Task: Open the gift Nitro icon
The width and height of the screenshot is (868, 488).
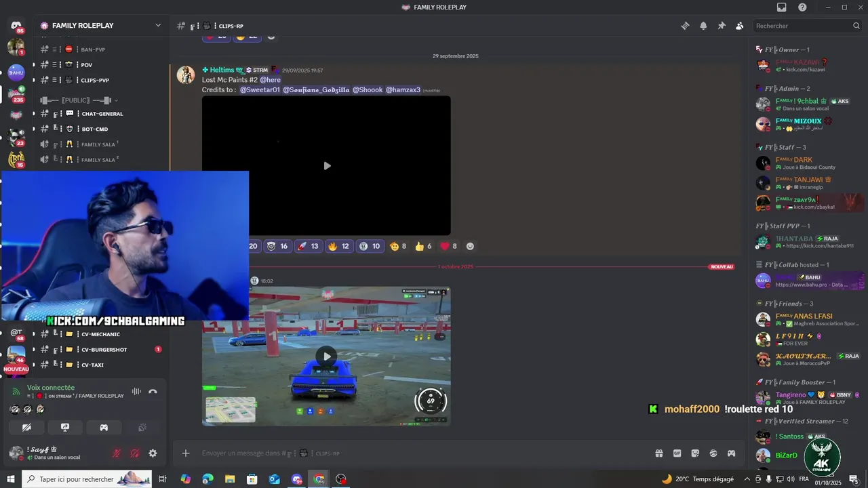Action: [658, 453]
